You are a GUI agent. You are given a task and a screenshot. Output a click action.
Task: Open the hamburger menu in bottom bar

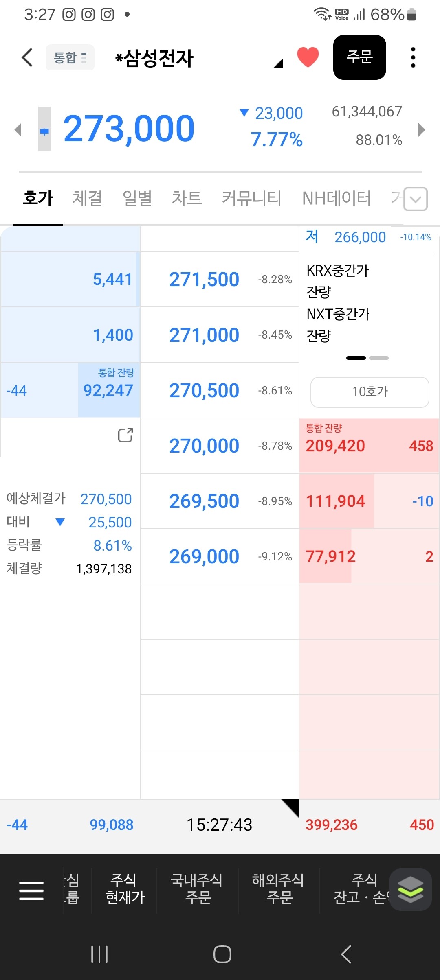click(x=31, y=890)
